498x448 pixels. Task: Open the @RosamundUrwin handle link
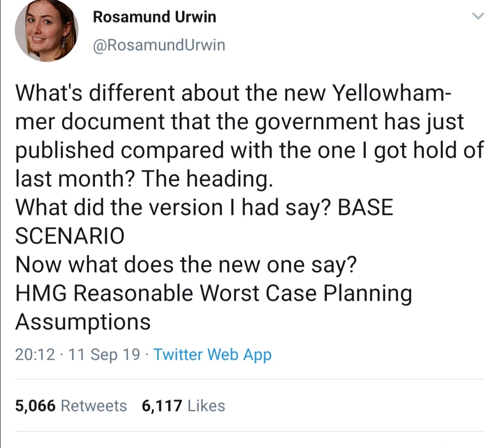pos(159,45)
